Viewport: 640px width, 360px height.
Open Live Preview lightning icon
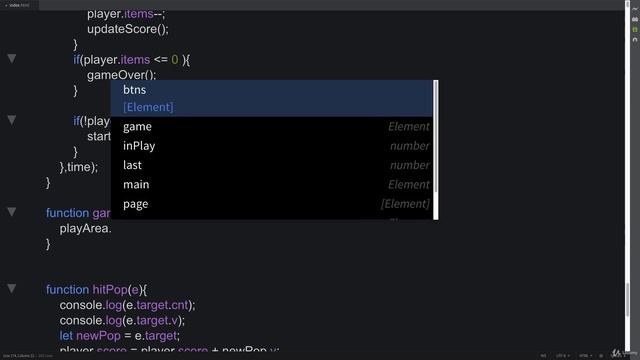pos(635,9)
